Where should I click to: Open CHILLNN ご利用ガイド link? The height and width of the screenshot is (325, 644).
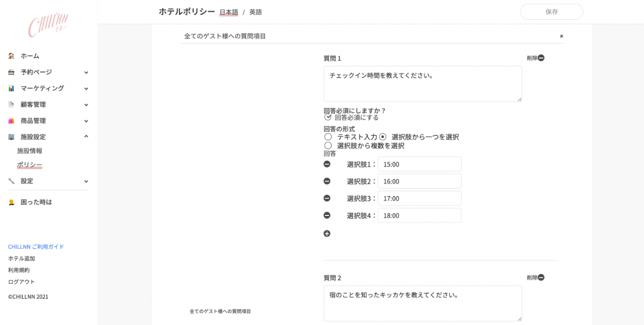36,247
